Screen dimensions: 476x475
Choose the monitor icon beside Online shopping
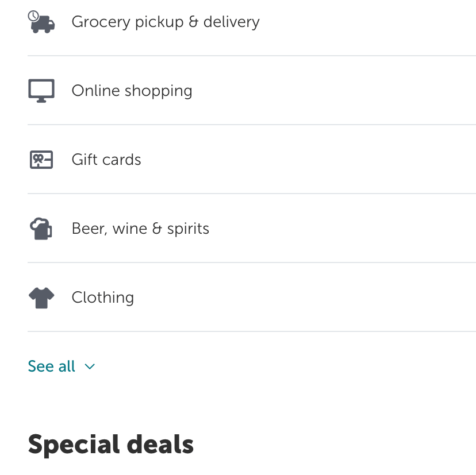point(40,90)
